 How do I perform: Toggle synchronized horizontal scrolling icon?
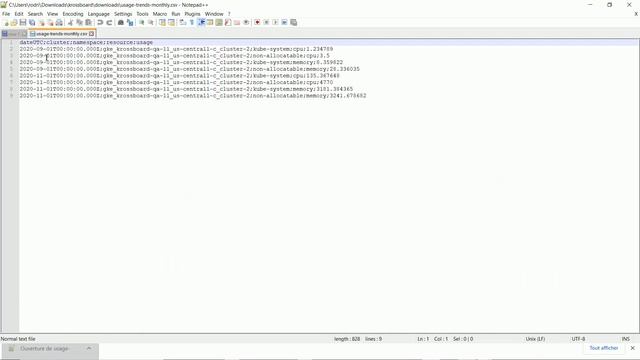pyautogui.click(x=171, y=22)
